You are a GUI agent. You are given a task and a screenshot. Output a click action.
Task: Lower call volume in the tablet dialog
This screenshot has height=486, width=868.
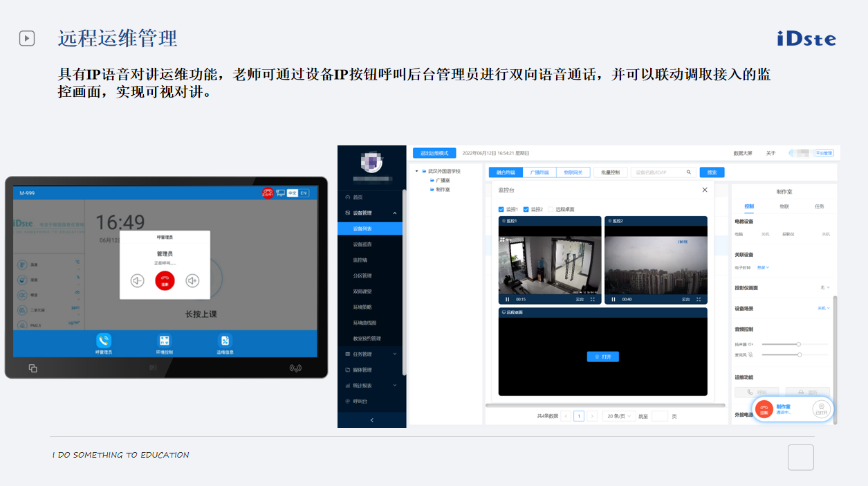pos(138,280)
